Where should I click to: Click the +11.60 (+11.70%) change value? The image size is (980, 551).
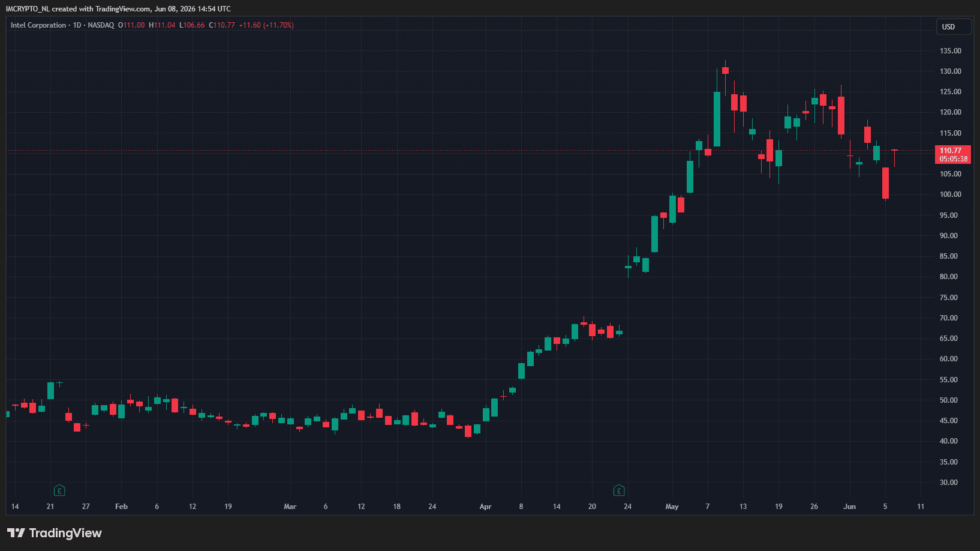coord(266,25)
